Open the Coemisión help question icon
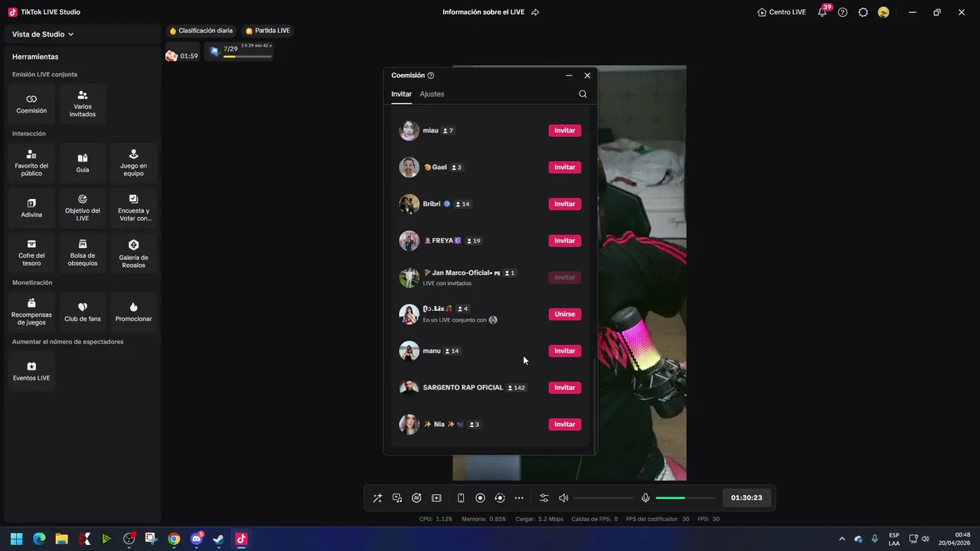Screen dimensions: 980x551 [x=431, y=76]
